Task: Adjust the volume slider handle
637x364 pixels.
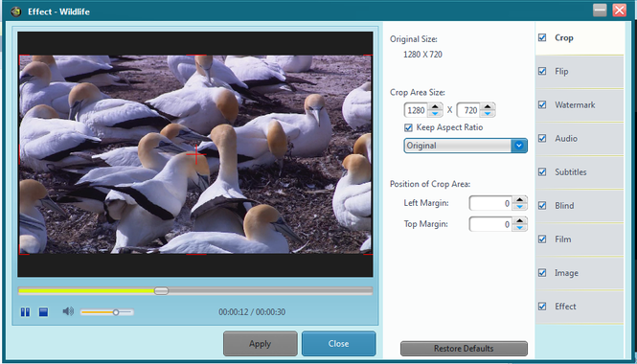Action: (x=116, y=312)
